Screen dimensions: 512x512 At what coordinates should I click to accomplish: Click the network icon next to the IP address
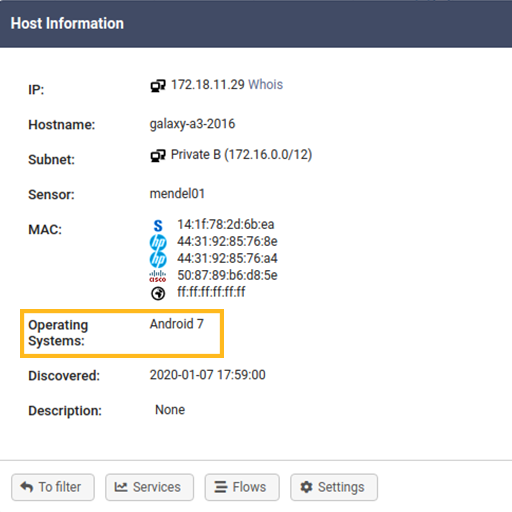coord(158,86)
